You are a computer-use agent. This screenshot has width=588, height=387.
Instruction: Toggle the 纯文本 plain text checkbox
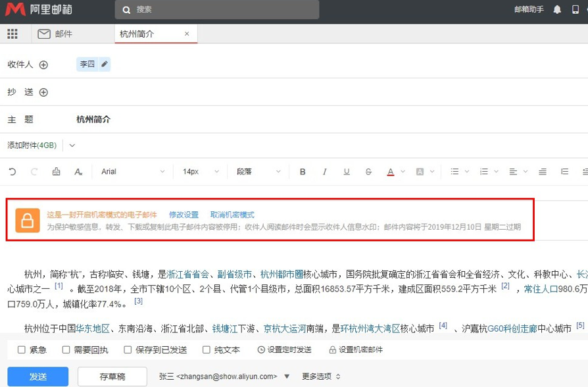207,350
